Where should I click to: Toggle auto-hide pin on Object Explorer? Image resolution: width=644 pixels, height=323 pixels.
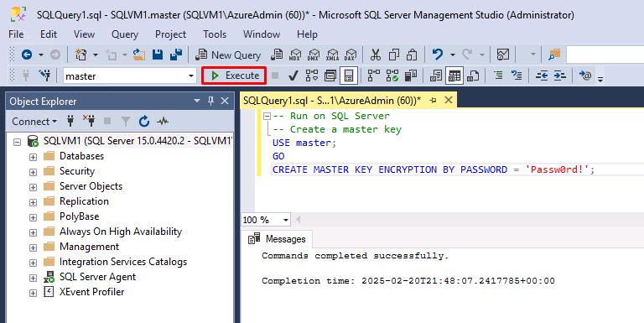click(211, 101)
